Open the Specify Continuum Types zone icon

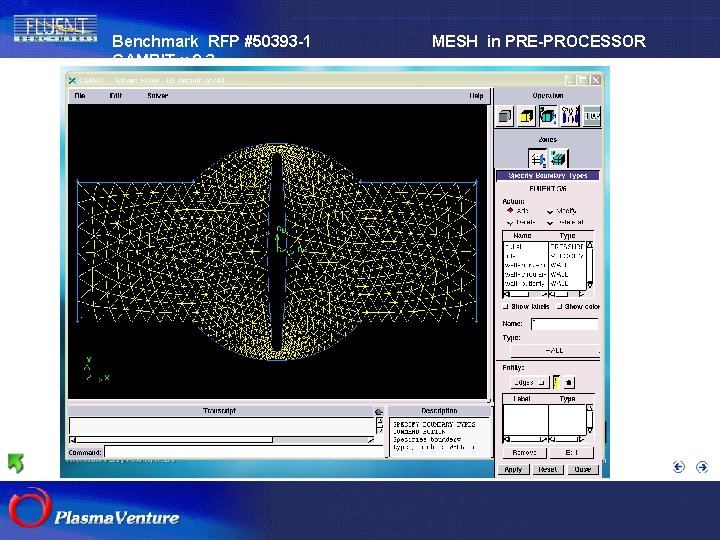pos(558,158)
